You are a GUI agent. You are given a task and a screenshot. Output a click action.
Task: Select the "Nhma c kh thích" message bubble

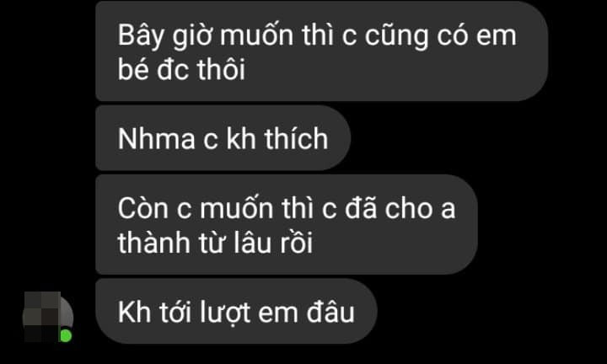tap(223, 138)
